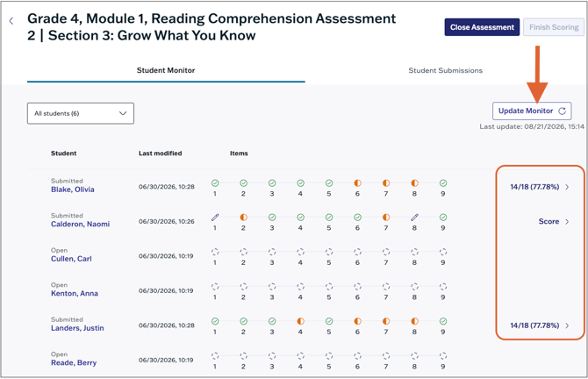Click the assessment title heading

click(212, 27)
